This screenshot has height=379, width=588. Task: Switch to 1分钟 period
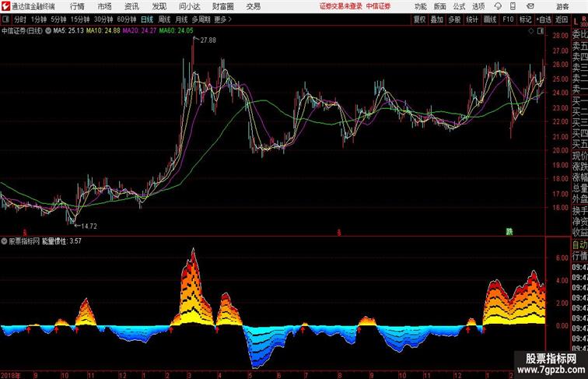[x=39, y=19]
